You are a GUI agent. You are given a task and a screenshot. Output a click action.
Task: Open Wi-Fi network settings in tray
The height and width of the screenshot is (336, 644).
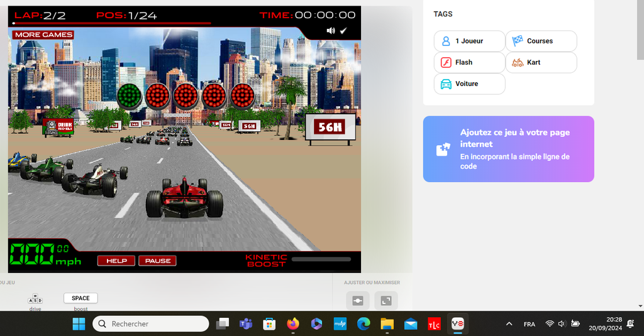[550, 323]
